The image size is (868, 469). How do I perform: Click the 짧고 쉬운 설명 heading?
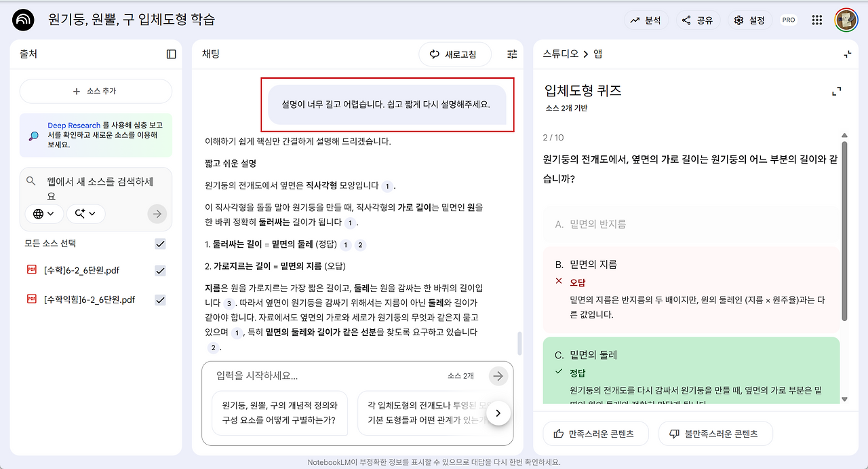(231, 164)
